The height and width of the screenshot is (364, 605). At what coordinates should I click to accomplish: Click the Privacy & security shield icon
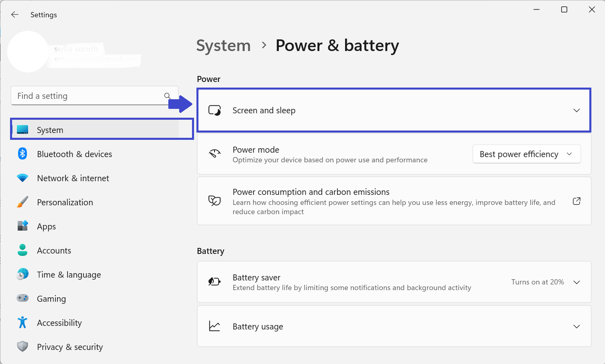pyautogui.click(x=22, y=346)
